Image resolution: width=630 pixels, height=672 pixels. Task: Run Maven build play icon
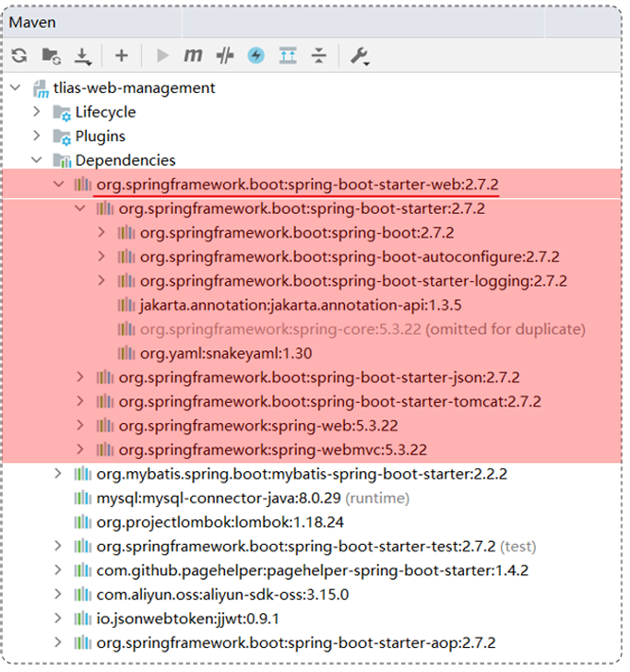[x=162, y=55]
